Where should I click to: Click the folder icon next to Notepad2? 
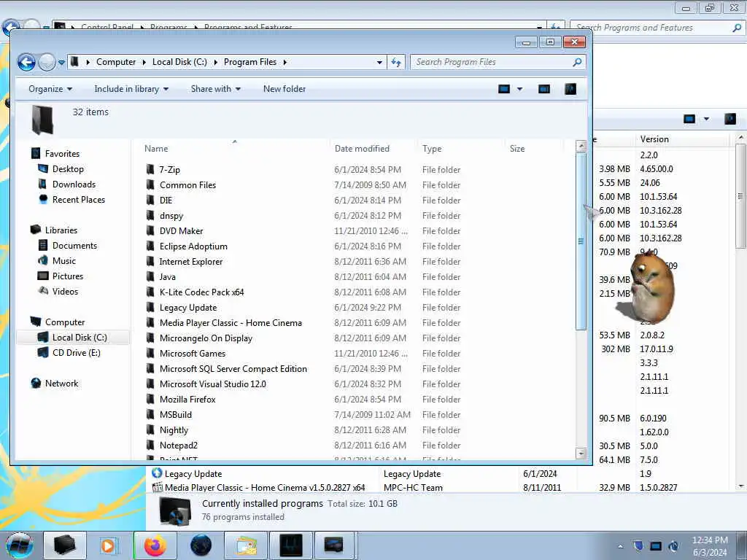[x=150, y=446]
